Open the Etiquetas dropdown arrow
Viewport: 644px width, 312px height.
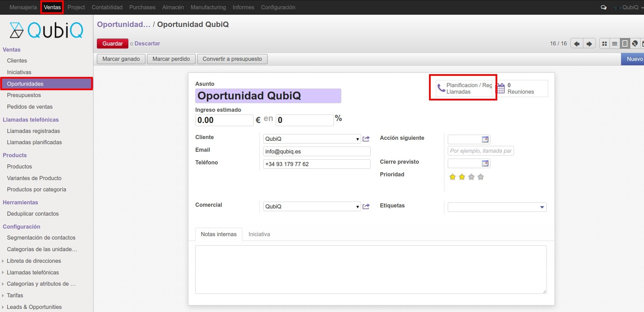[x=542, y=207]
